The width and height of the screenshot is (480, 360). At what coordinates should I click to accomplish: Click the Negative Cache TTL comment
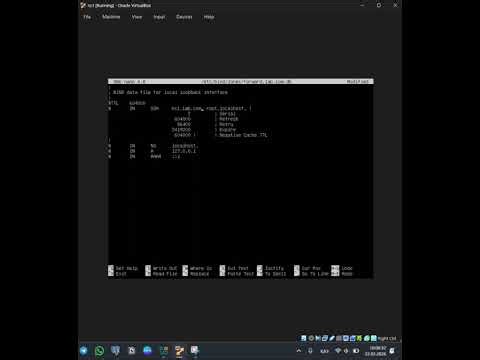point(241,135)
